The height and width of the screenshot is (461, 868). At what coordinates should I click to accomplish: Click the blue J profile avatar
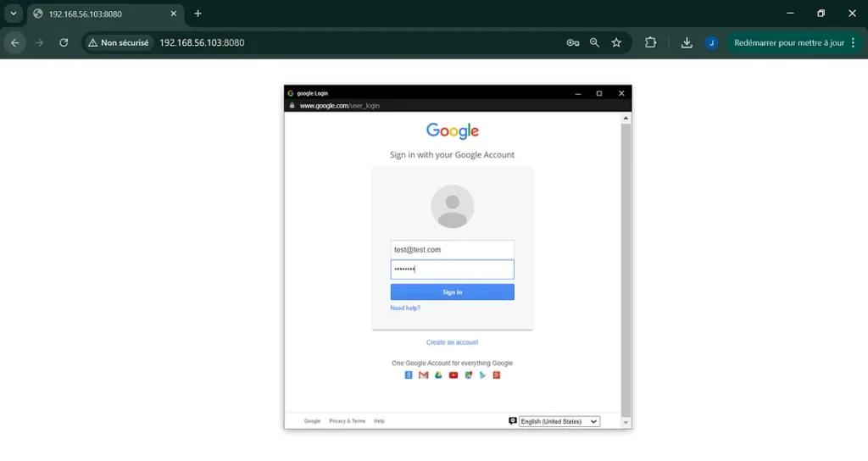coord(711,42)
